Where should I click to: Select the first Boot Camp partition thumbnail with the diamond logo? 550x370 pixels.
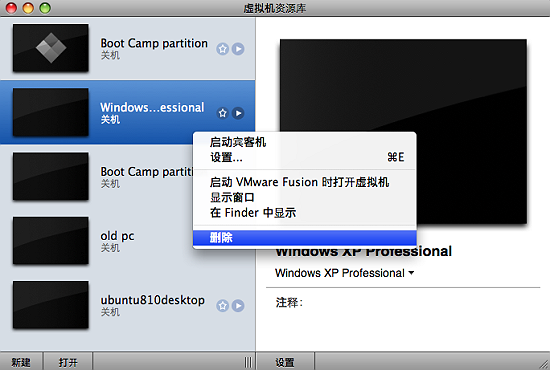tap(51, 48)
